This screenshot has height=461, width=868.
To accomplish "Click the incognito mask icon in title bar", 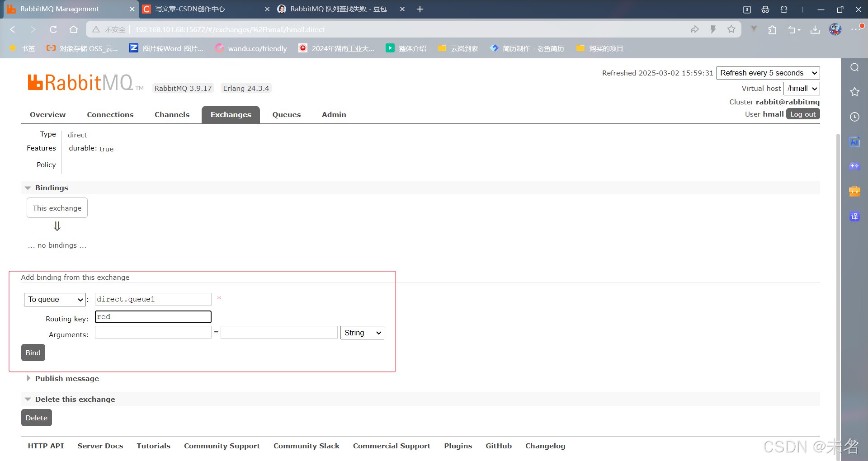I will click(x=765, y=9).
